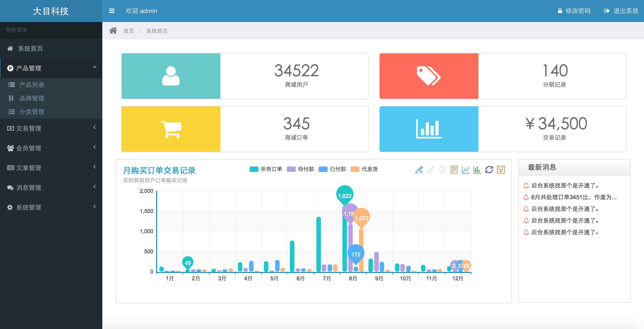This screenshot has width=644, height=329.
Task: Click the chart refresh restore icon
Action: pyautogui.click(x=489, y=170)
